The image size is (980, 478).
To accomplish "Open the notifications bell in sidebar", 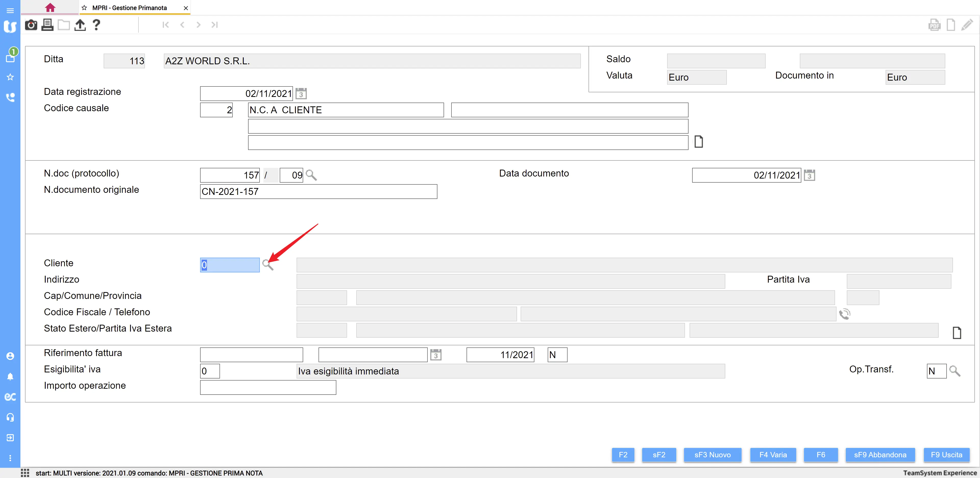I will click(x=10, y=376).
